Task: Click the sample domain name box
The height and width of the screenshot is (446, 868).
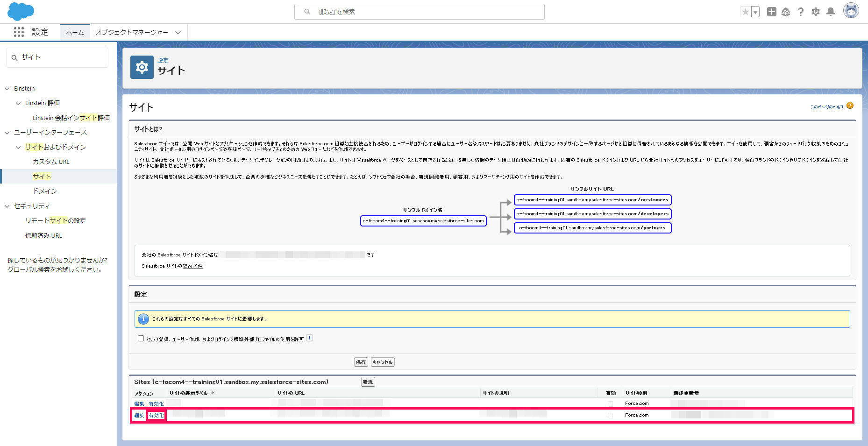Action: click(423, 221)
